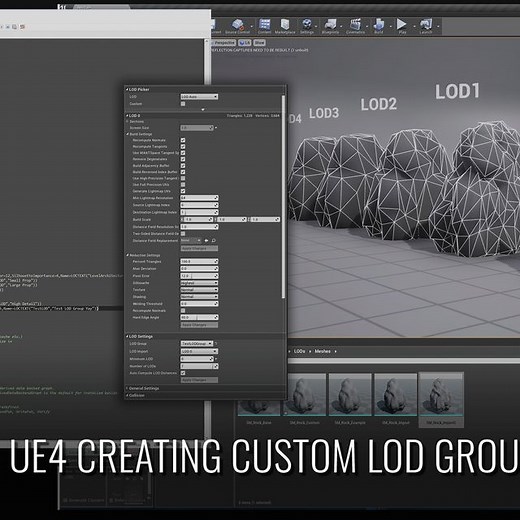Open Settings dropdown arrow in toolbar

316,26
